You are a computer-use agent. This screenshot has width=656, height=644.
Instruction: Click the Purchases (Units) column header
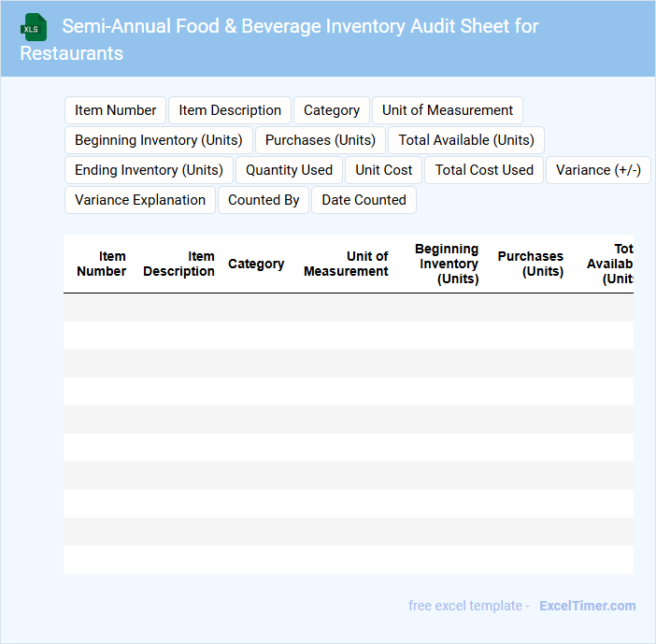click(x=530, y=264)
